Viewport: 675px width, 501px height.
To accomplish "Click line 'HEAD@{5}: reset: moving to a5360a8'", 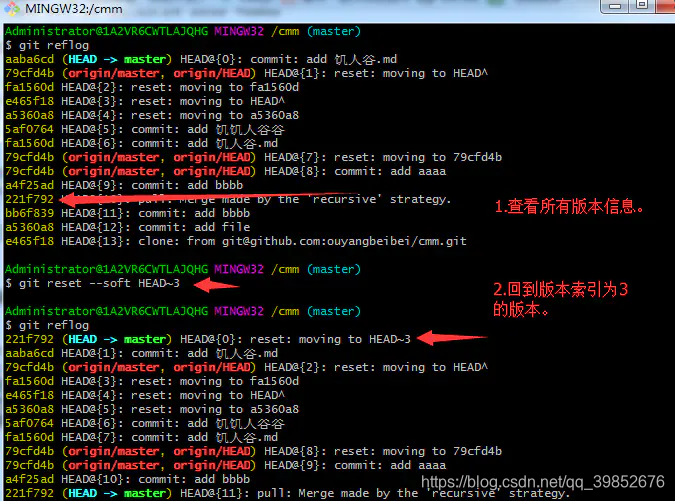I will [152, 409].
